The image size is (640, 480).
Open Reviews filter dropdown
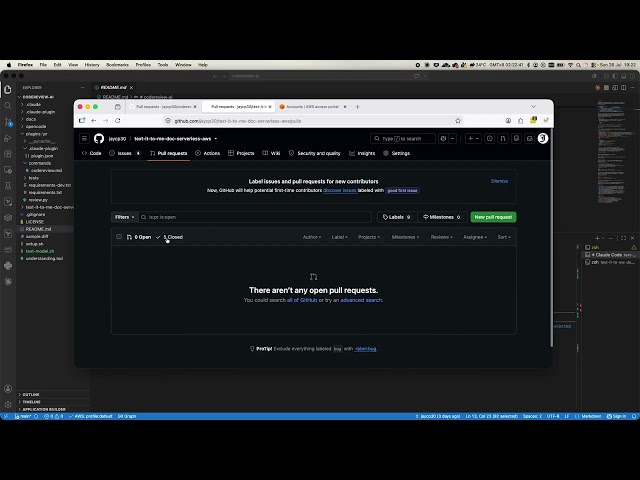click(x=442, y=237)
